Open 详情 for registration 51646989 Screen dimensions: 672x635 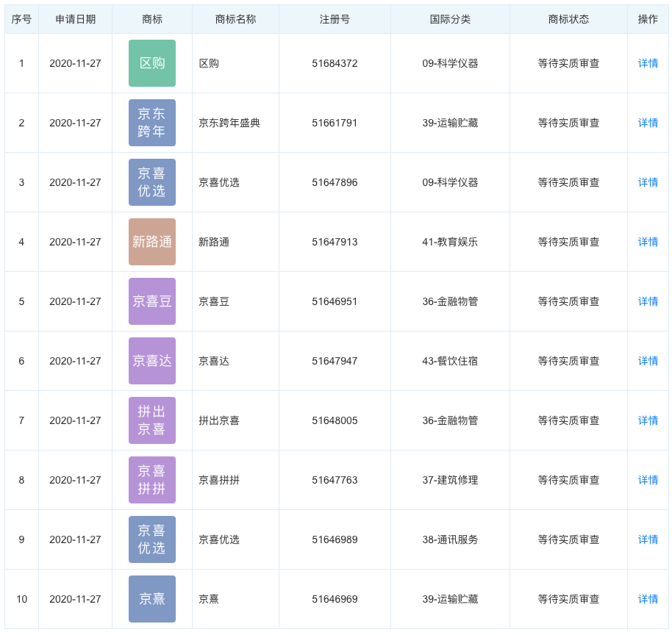(648, 539)
